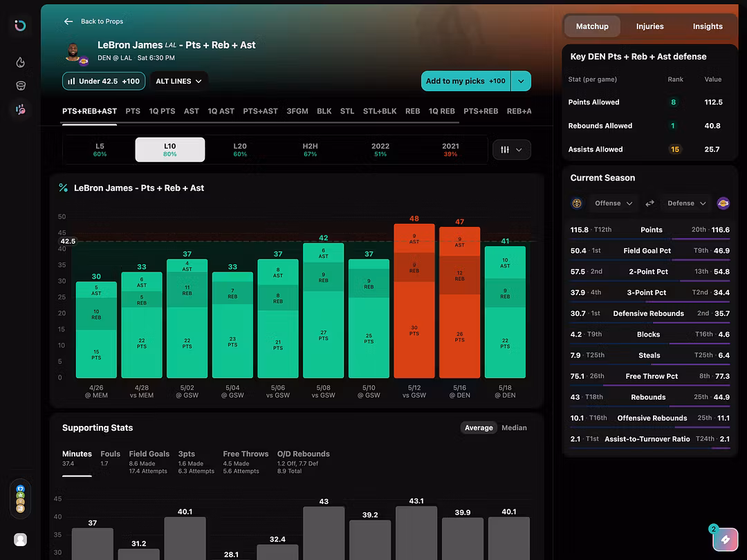The image size is (747, 560).
Task: Select the AST stat tab
Action: point(192,111)
